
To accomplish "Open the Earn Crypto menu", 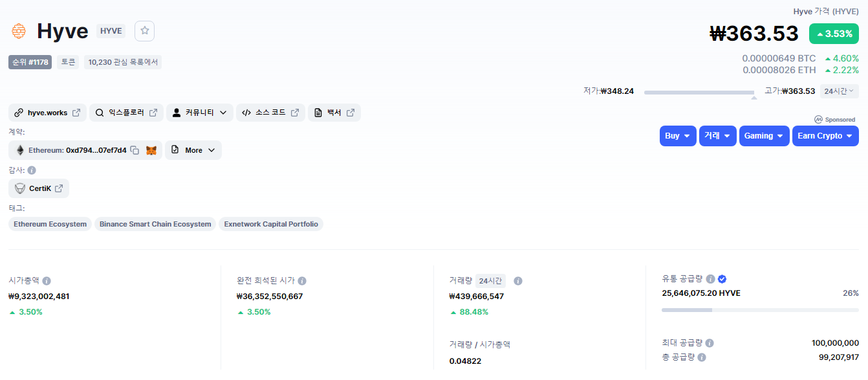I will 825,136.
